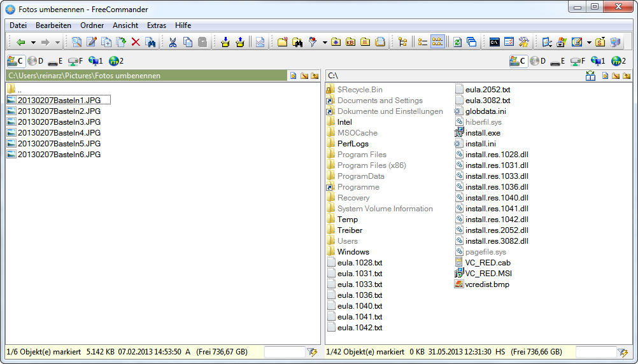Open the back history dropdown arrow
Image resolution: width=638 pixels, height=364 pixels.
pos(33,43)
